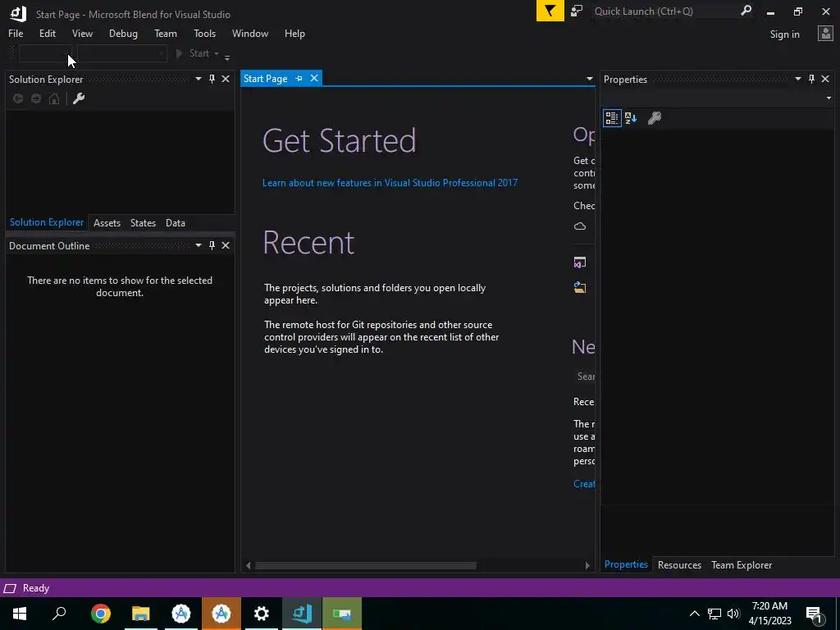The width and height of the screenshot is (840, 630).
Task: Open the solution configurations combo box
Action: [46, 53]
